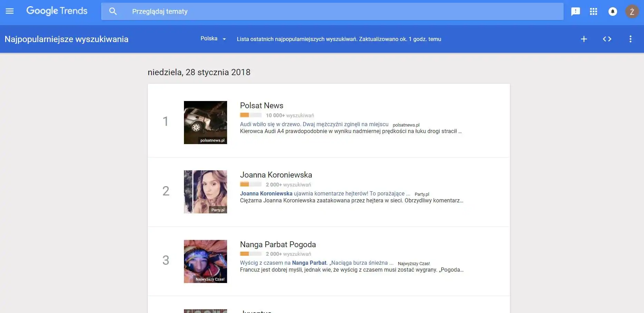
Task: Click the Nanga Parbat search volume bar
Action: point(251,254)
